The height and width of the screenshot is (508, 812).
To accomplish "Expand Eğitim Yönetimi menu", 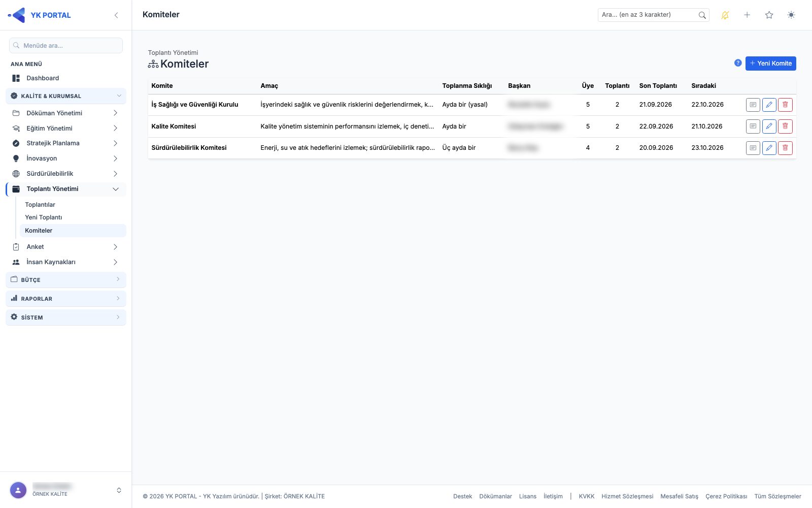I will (x=66, y=129).
